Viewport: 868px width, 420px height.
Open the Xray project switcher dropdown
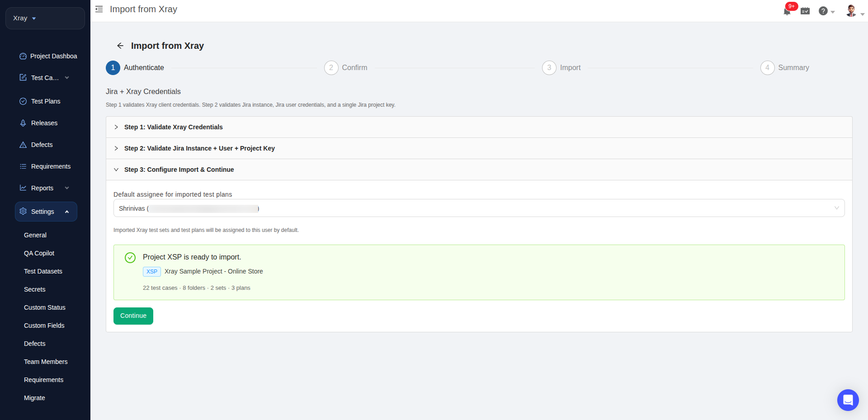45,18
